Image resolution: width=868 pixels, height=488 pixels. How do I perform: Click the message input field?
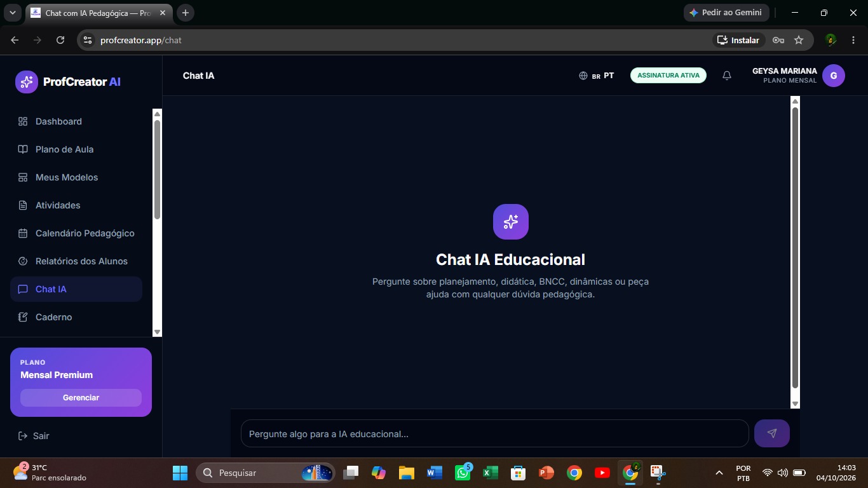point(495,433)
